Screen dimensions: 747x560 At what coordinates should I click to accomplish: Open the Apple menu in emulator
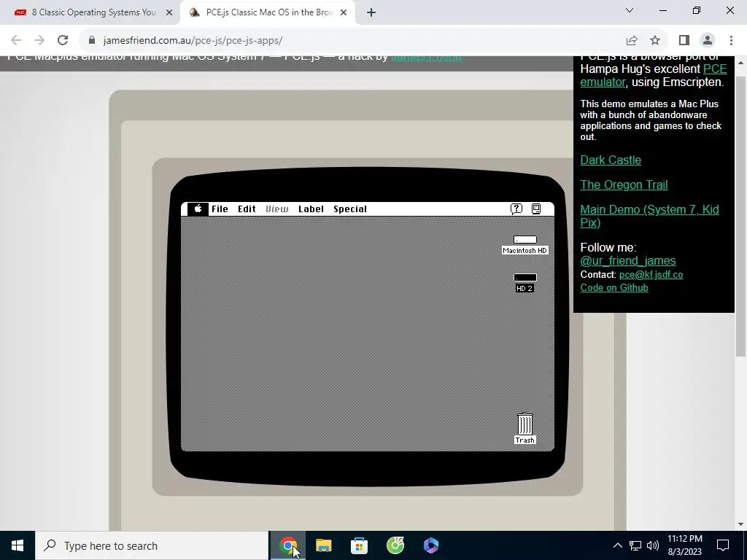click(198, 209)
